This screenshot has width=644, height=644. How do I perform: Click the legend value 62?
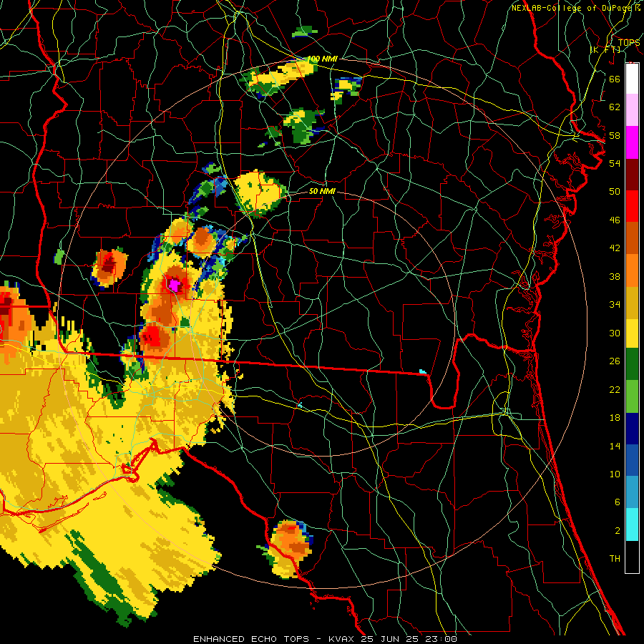(x=615, y=107)
